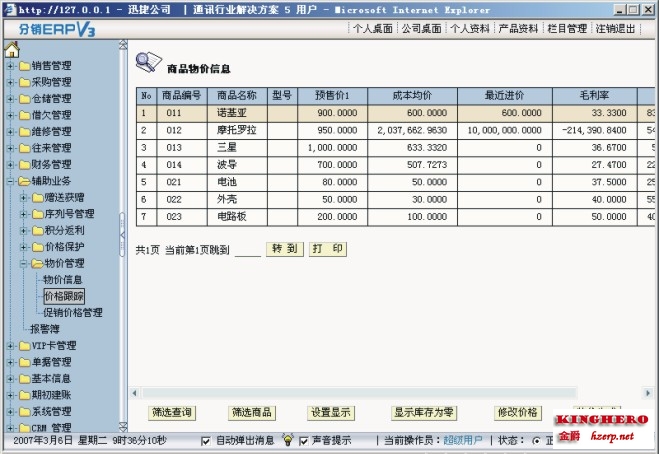The image size is (659, 454).
Task: Click the 积分返利 folder icon
Action: pos(38,230)
